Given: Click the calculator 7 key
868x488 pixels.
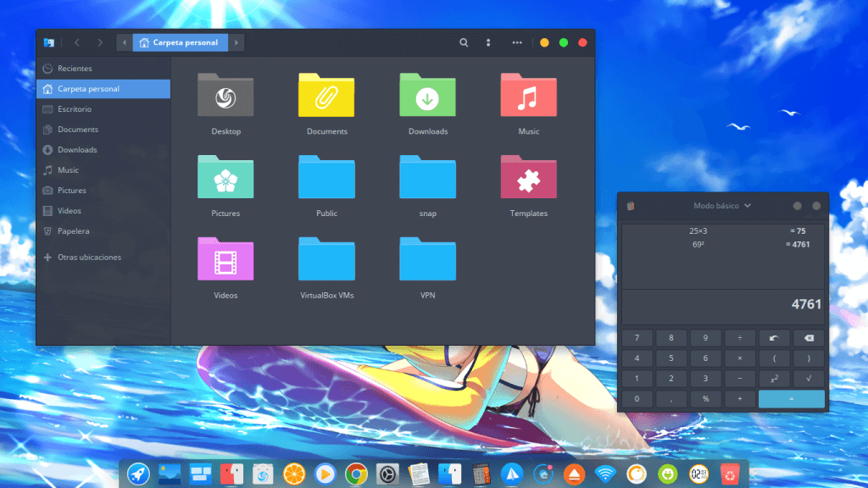Looking at the screenshot, I should (637, 338).
